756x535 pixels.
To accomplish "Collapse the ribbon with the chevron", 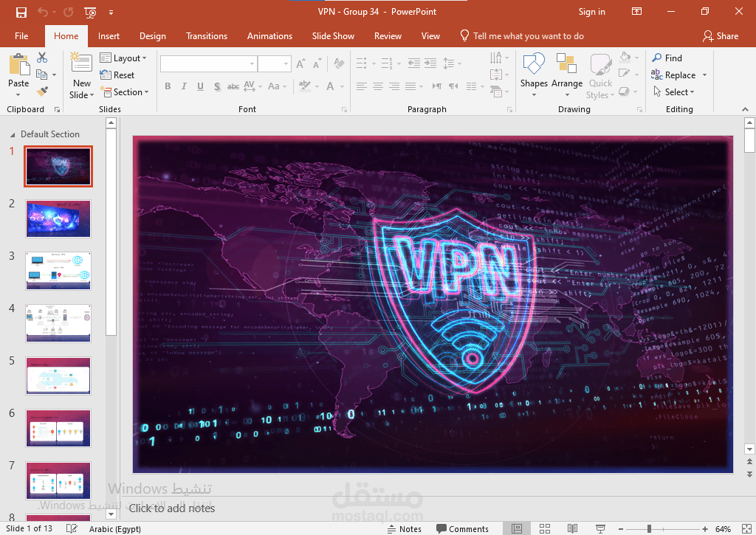I will 746,109.
